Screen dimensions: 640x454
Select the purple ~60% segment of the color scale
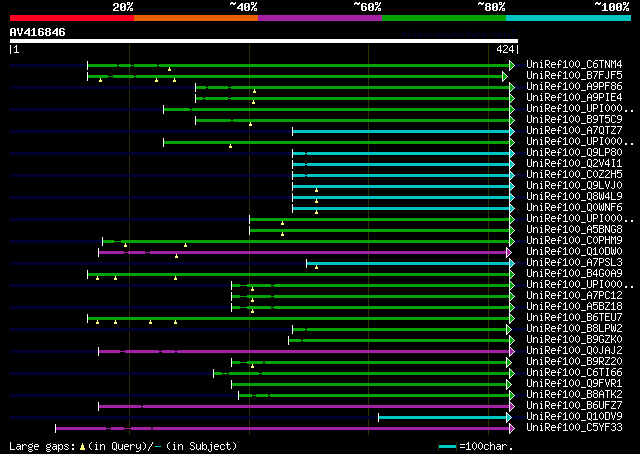coord(320,18)
